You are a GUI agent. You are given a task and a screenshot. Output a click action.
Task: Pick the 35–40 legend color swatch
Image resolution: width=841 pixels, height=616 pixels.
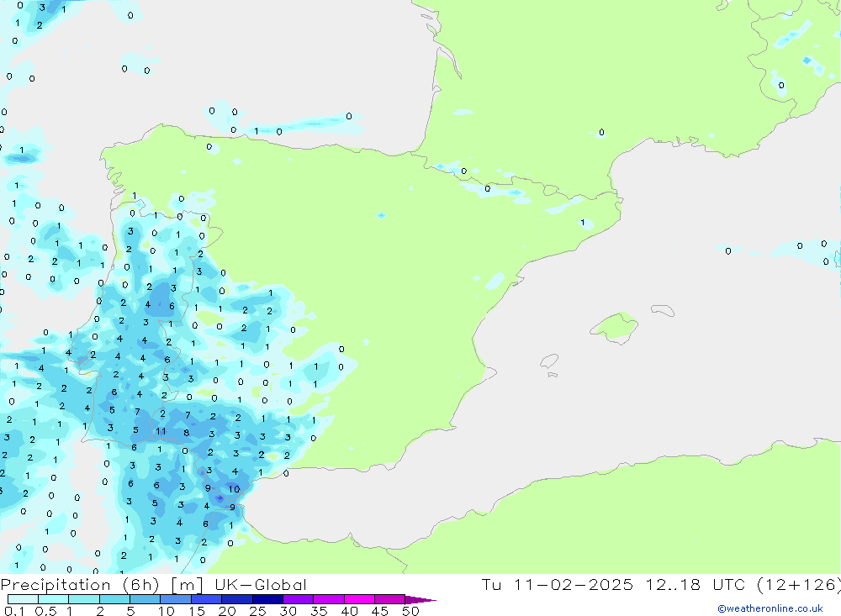coord(329,599)
